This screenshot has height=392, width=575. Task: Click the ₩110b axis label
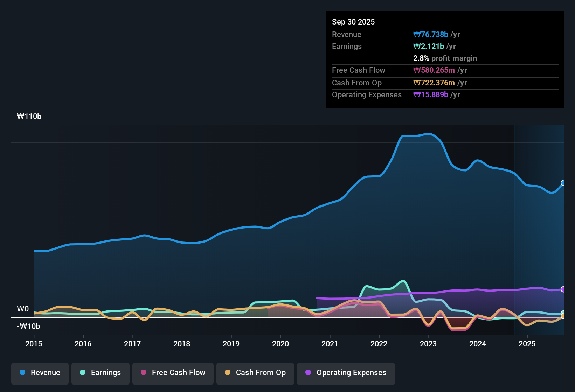click(x=29, y=117)
